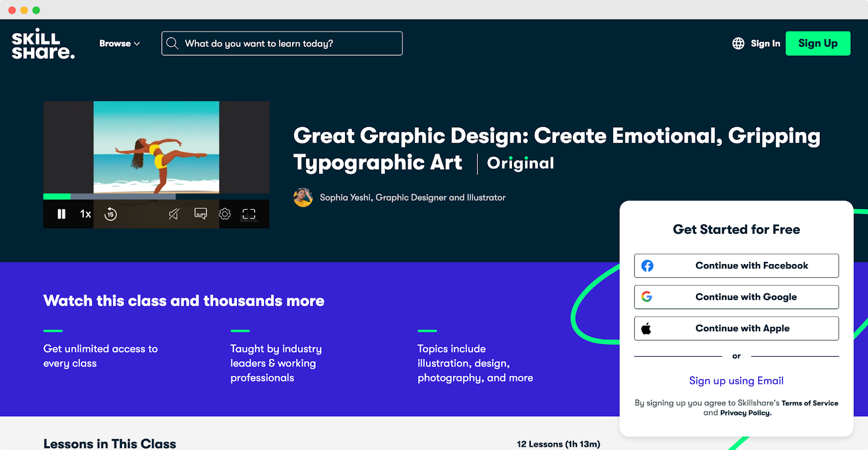868x450 pixels.
Task: Continue with Apple
Action: (736, 329)
